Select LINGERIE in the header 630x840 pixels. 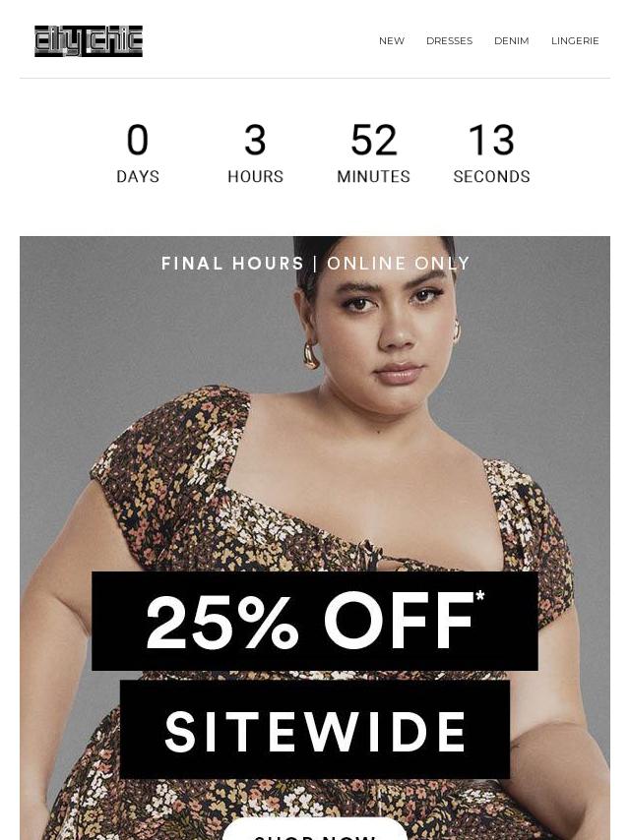coord(575,40)
